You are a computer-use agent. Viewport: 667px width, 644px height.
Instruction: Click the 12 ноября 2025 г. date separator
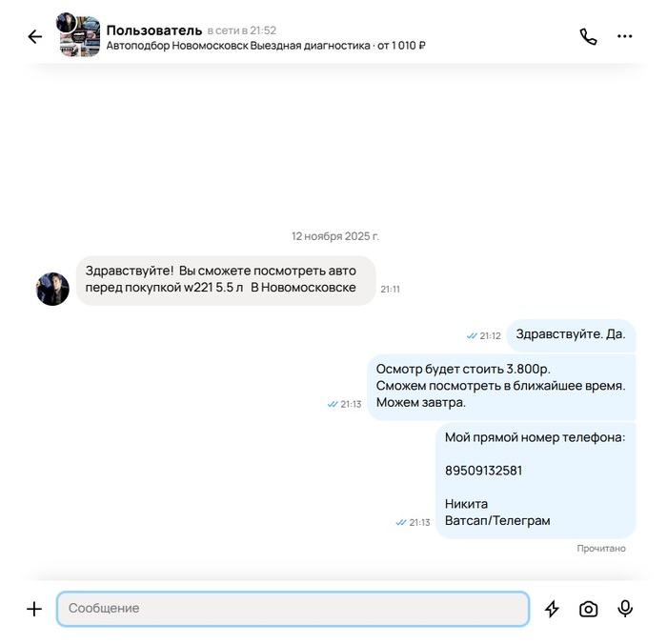pos(334,236)
